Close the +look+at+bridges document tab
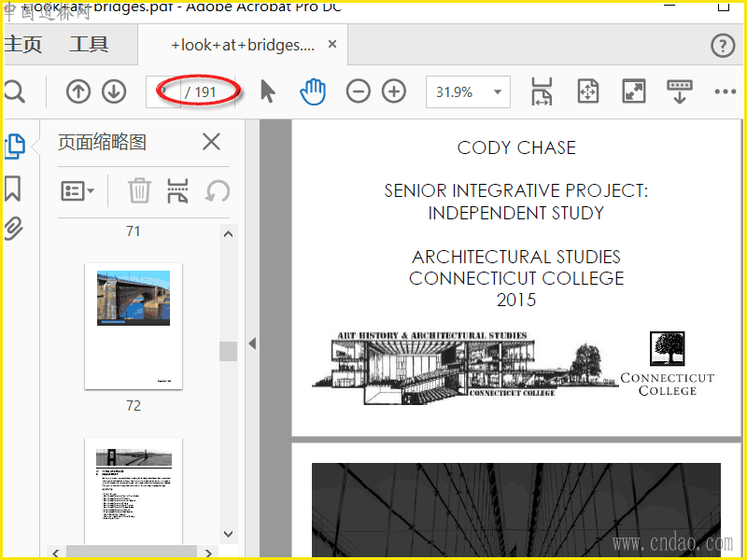 332,44
